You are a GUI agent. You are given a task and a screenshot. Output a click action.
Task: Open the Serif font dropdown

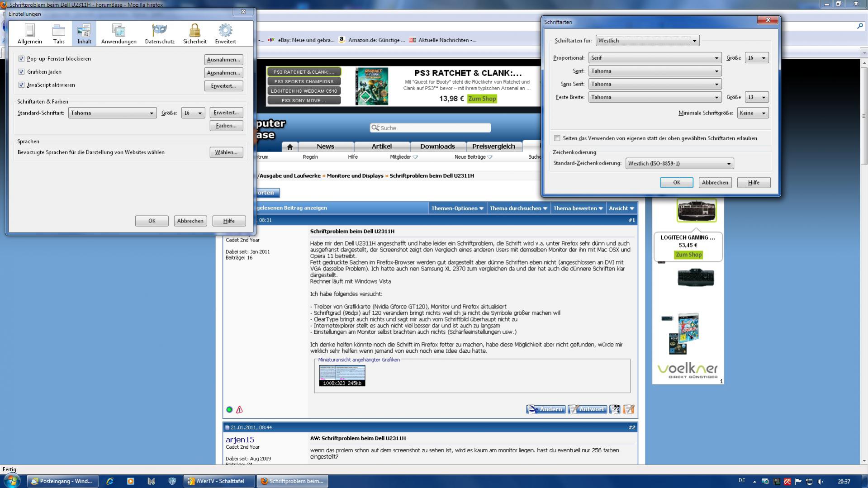pyautogui.click(x=655, y=71)
